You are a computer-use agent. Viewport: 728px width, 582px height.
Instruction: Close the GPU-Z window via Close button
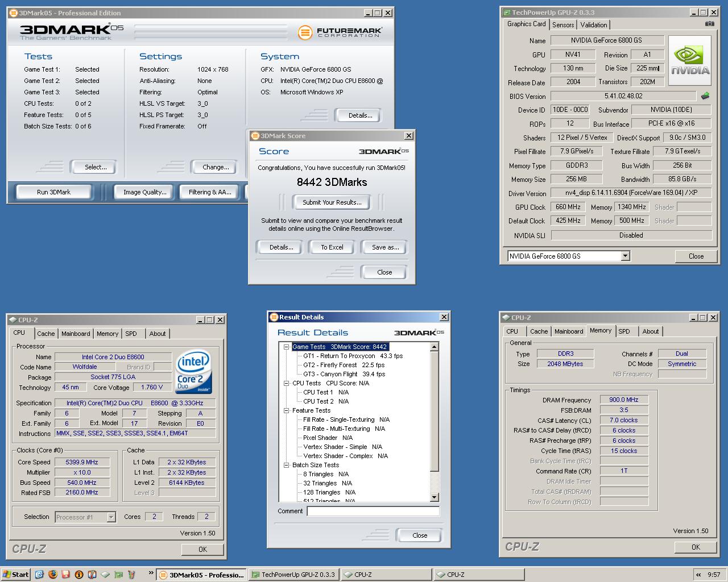tap(696, 256)
